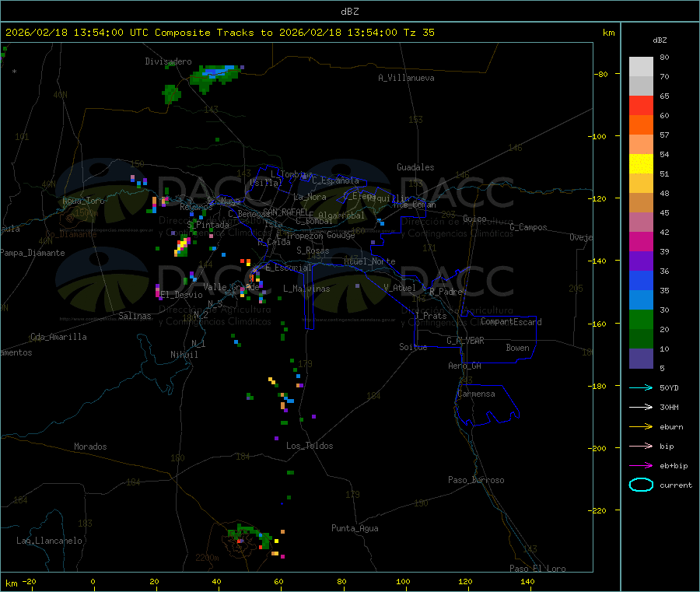This screenshot has height=592, width=700.
Task: Click the 'Salinas' map label
Action: [x=135, y=316]
